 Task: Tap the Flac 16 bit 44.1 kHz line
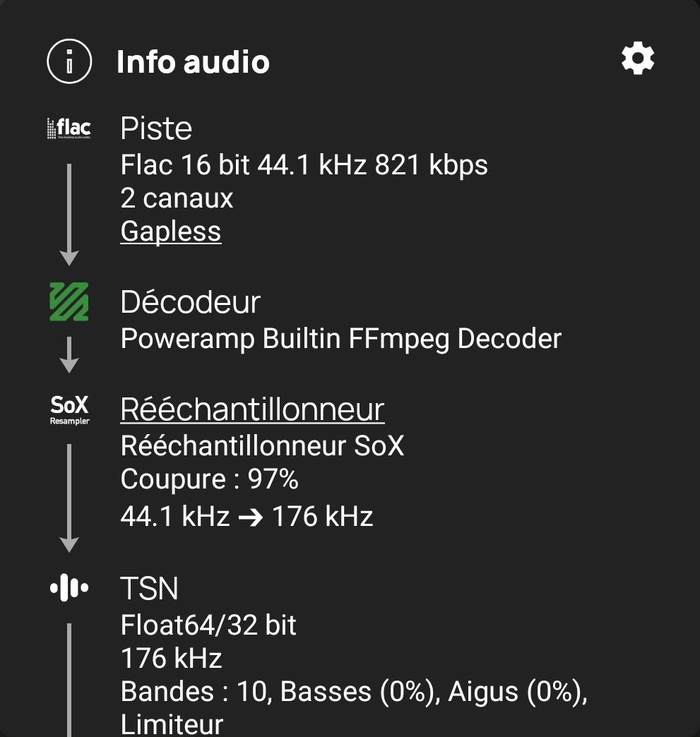pos(304,165)
